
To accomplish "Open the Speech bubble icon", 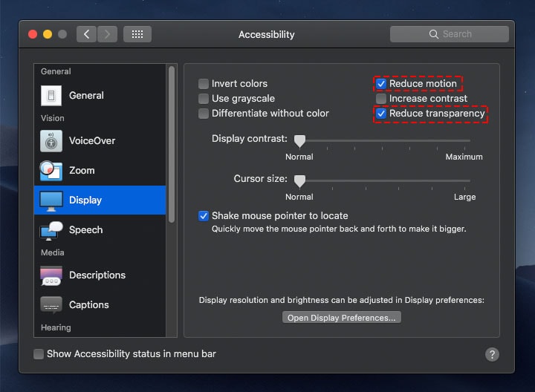I will tap(51, 230).
